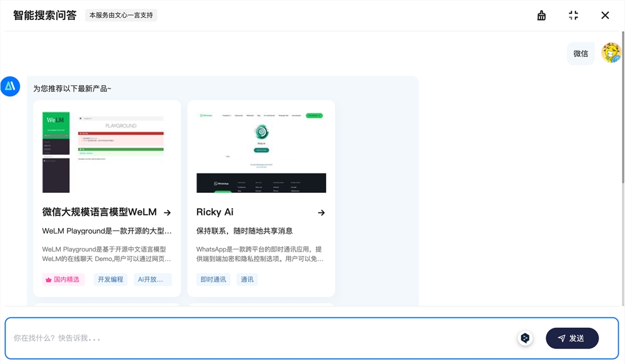Click the 本服务由文心一言支持 label
The height and width of the screenshot is (364, 625).
click(x=121, y=15)
